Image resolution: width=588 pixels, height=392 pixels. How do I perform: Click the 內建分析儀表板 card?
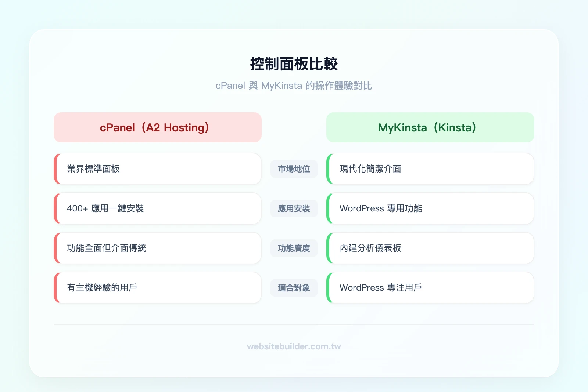[430, 248]
